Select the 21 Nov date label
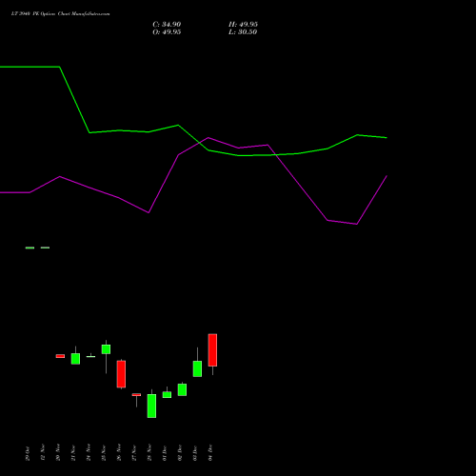 point(73,452)
